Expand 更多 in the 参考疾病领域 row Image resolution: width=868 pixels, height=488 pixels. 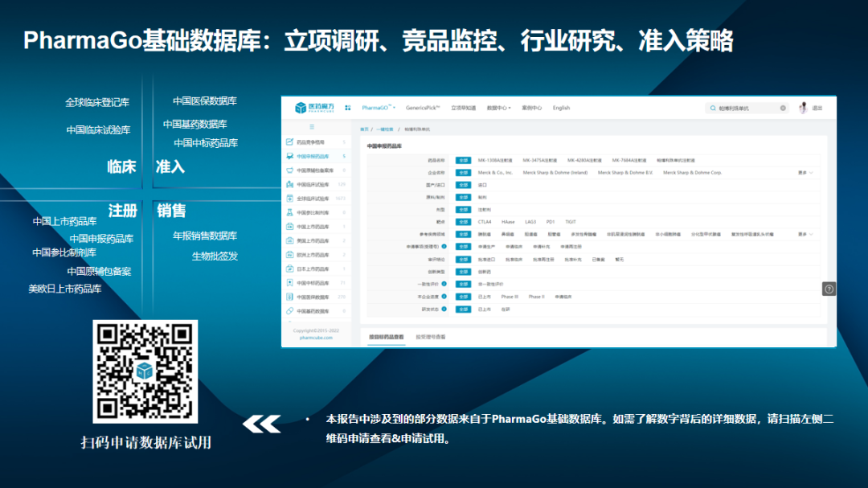click(805, 234)
